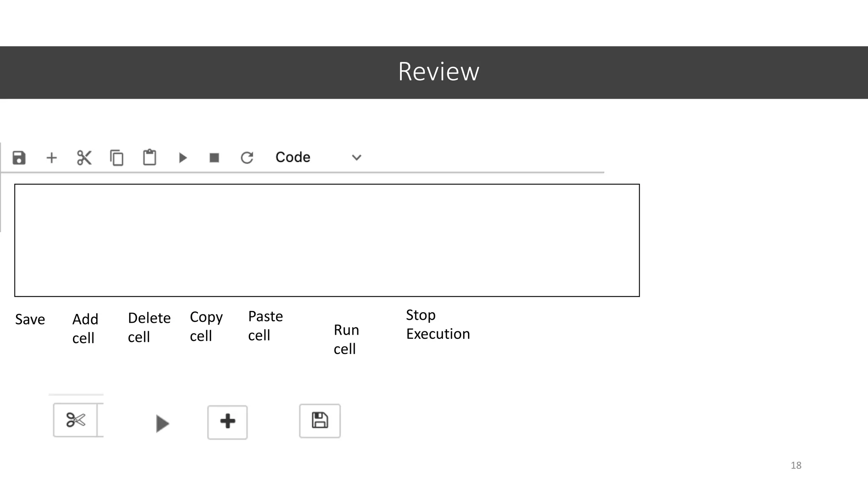868x488 pixels.
Task: Expand the chevron next to Code
Action: pyautogui.click(x=356, y=158)
